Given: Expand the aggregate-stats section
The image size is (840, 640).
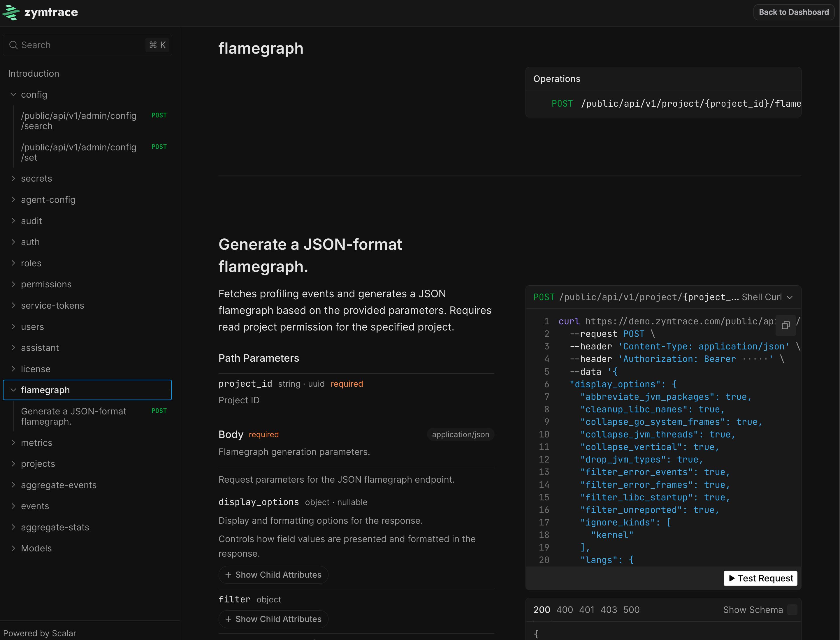Looking at the screenshot, I should click(x=13, y=527).
